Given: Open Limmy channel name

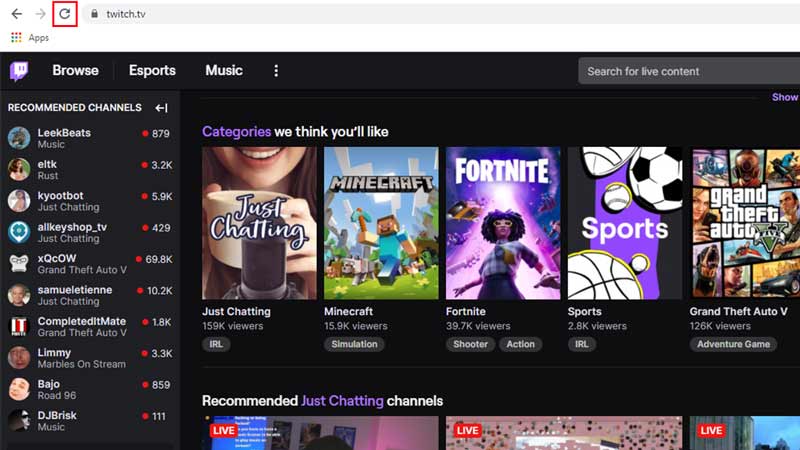Looking at the screenshot, I should pos(54,353).
